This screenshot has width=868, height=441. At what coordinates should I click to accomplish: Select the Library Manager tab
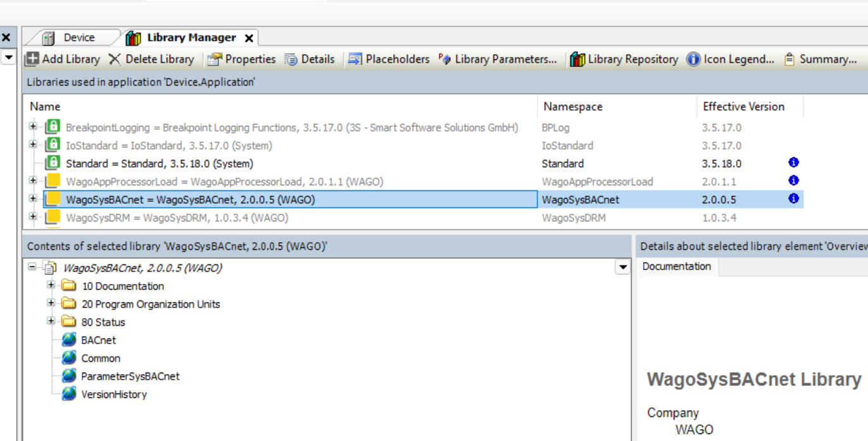point(191,38)
